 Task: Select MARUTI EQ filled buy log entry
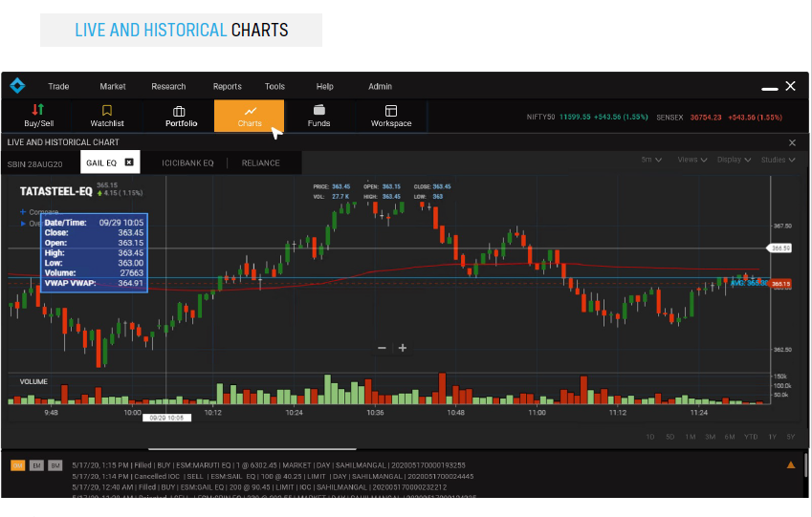tap(269, 465)
